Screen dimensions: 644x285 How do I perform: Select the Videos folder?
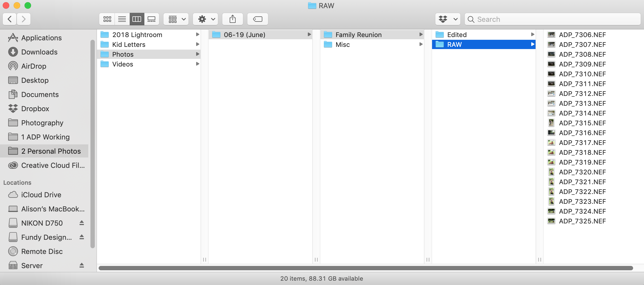(149, 64)
